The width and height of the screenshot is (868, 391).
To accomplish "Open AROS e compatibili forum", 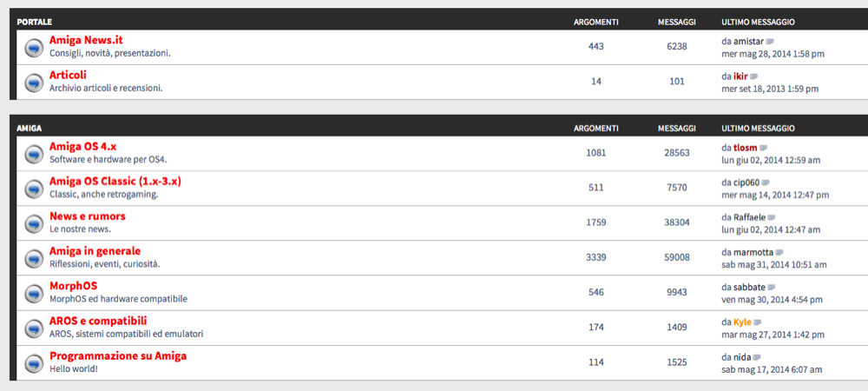I will coord(98,321).
